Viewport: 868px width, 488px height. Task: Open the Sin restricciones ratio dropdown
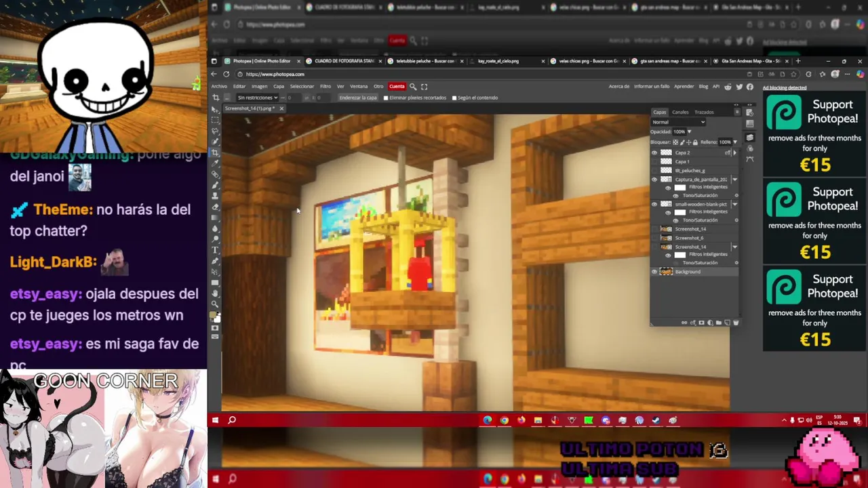pos(257,98)
